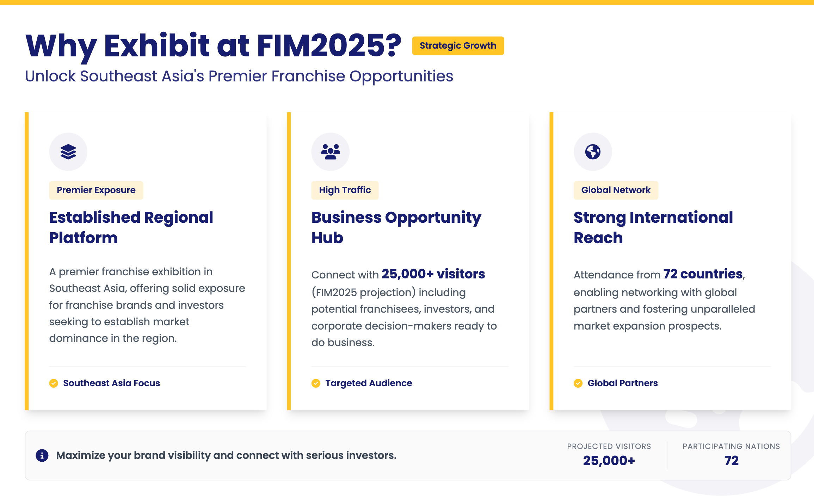The width and height of the screenshot is (814, 504).
Task: Click the bold 72 countries text
Action: tap(703, 274)
